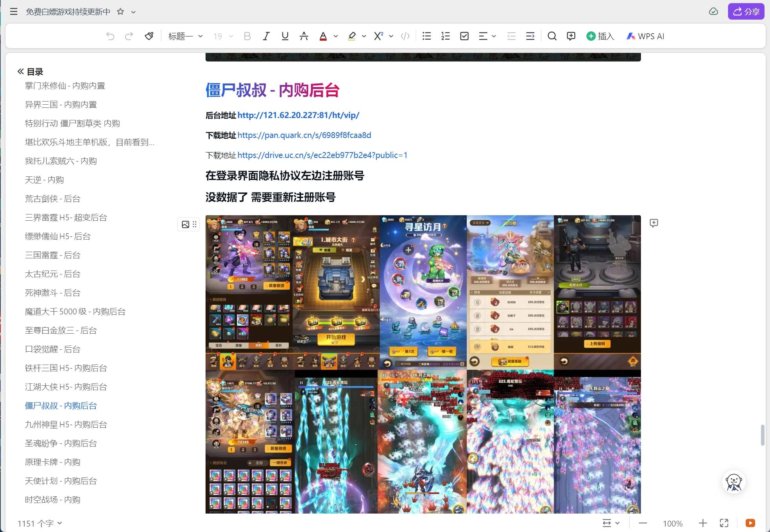Viewport: 770px width, 532px height.
Task: Redo the last action
Action: coord(129,36)
